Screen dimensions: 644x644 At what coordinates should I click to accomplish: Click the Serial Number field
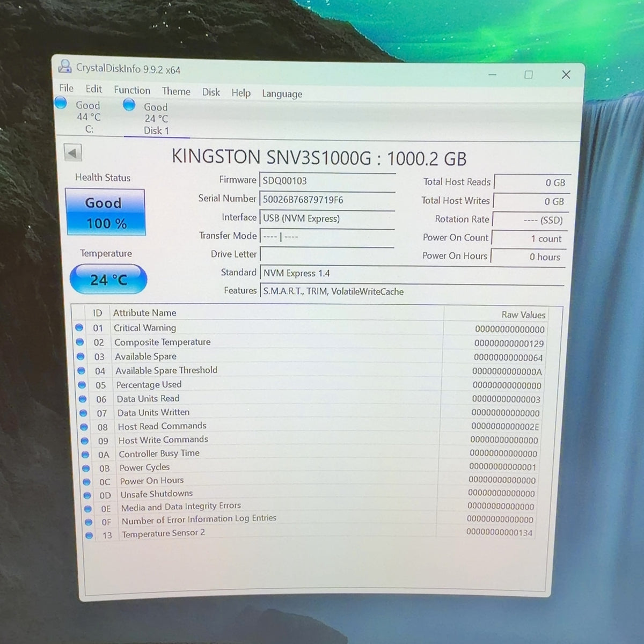point(327,200)
